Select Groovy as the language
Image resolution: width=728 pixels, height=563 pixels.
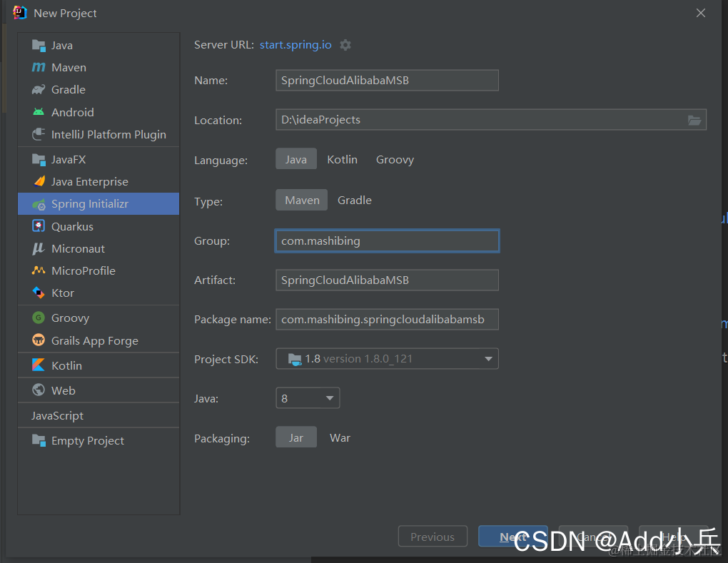click(395, 159)
